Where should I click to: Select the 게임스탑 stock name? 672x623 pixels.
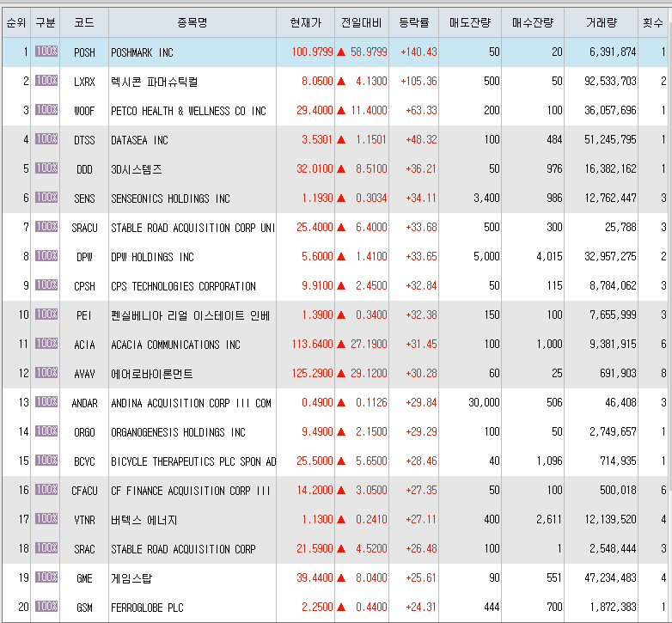tap(131, 578)
